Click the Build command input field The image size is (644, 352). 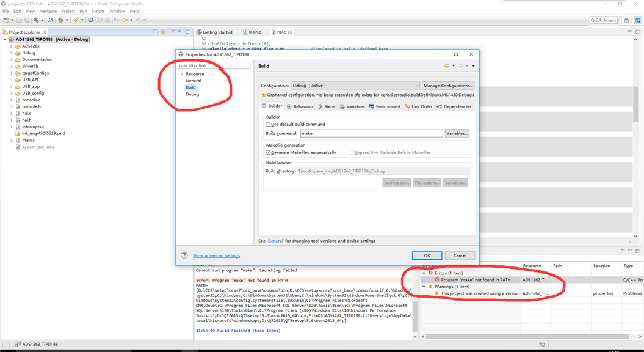pos(371,133)
